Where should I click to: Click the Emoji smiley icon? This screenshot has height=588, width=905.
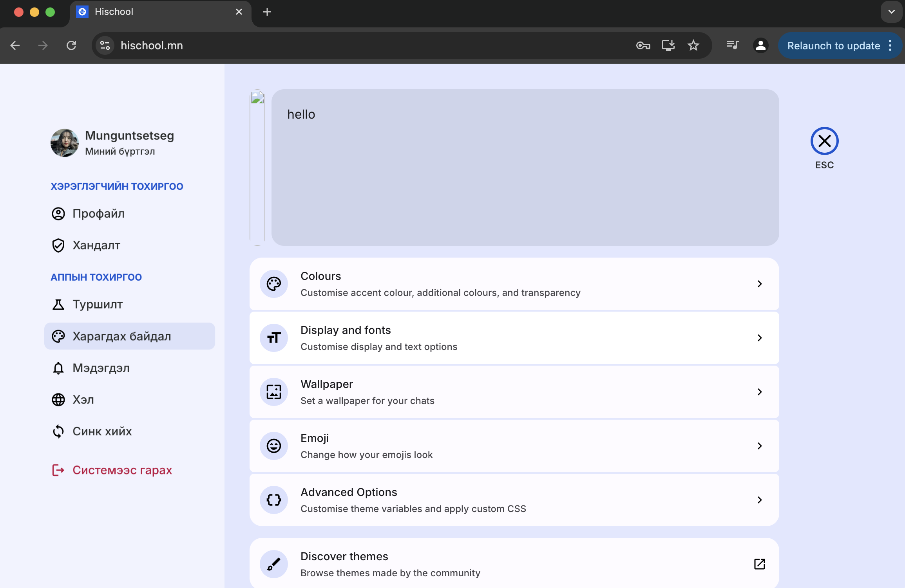pos(273,446)
